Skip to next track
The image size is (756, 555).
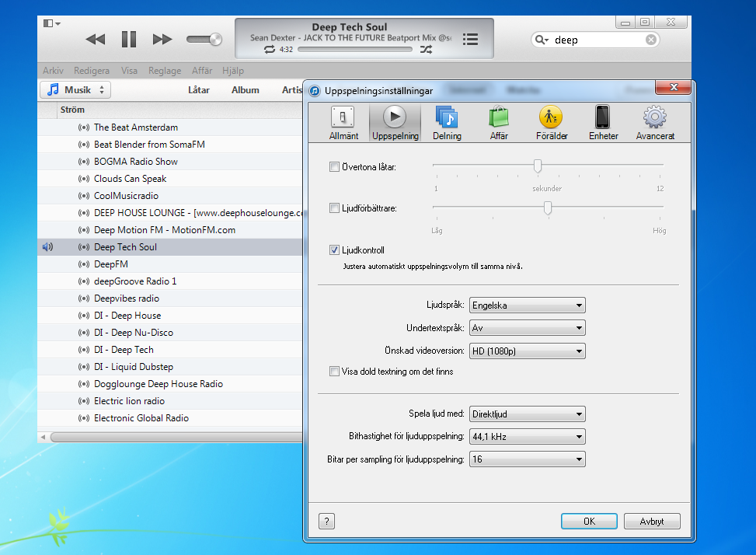point(162,40)
